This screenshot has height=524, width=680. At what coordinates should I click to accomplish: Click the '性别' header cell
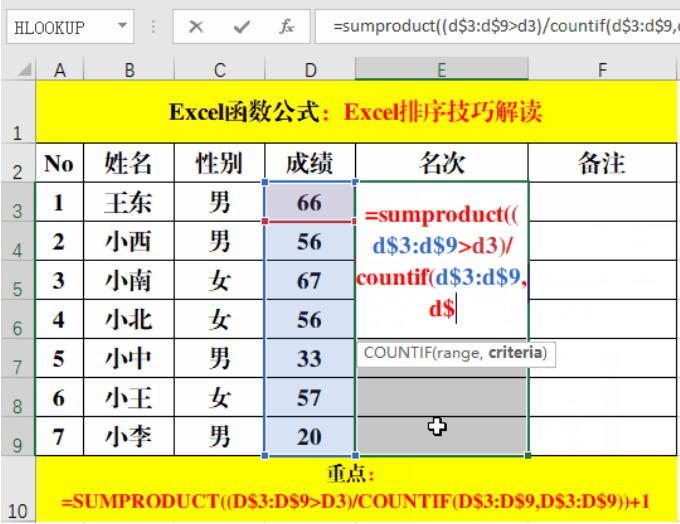[x=219, y=163]
